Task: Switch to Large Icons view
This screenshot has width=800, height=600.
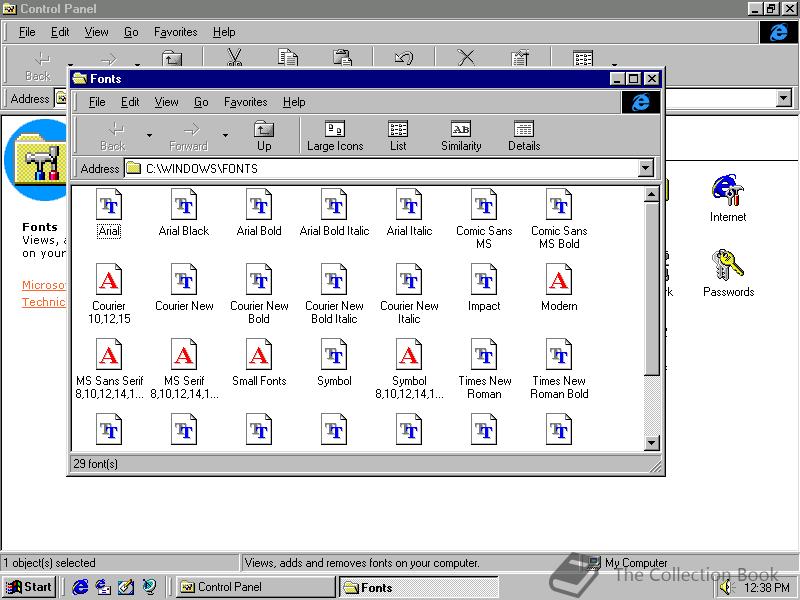Action: pyautogui.click(x=335, y=136)
